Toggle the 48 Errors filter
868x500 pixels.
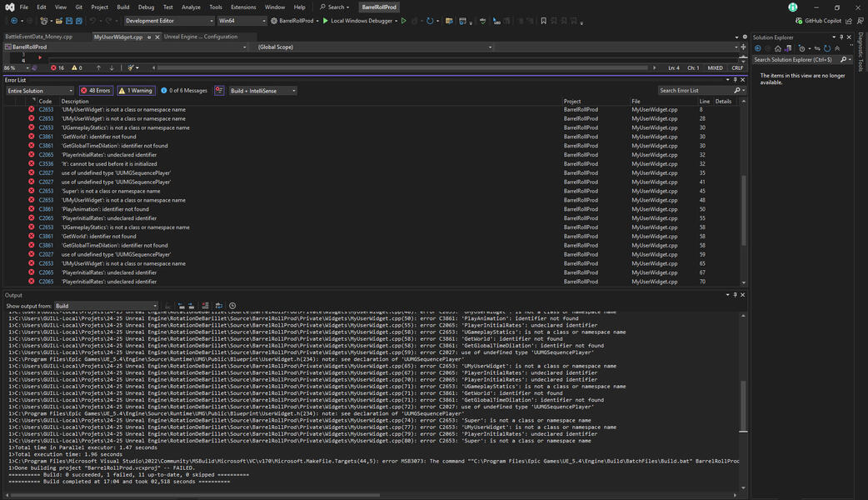click(x=95, y=90)
